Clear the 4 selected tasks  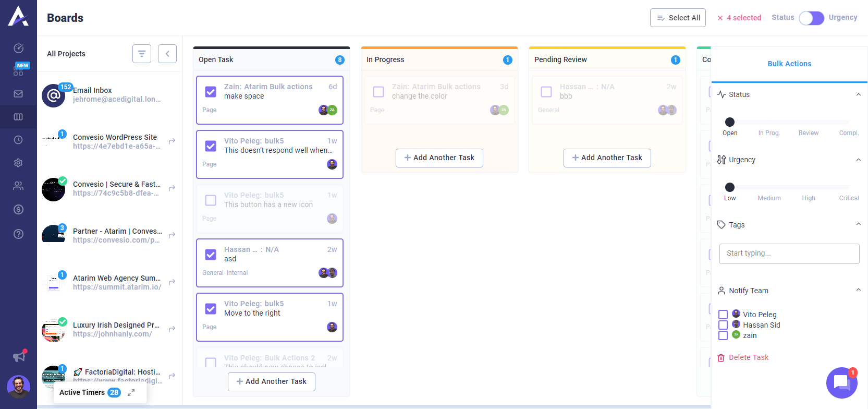tap(720, 18)
